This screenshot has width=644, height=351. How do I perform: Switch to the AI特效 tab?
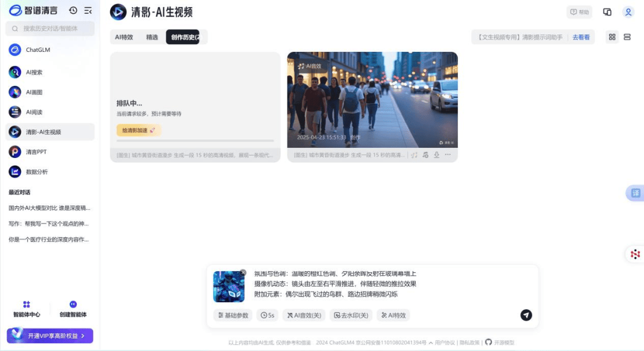point(124,37)
